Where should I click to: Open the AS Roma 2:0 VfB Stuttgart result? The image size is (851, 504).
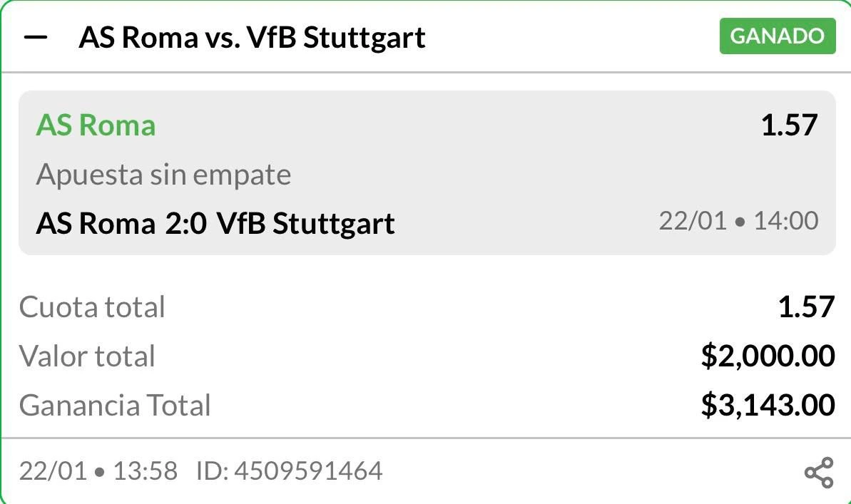pos(215,223)
